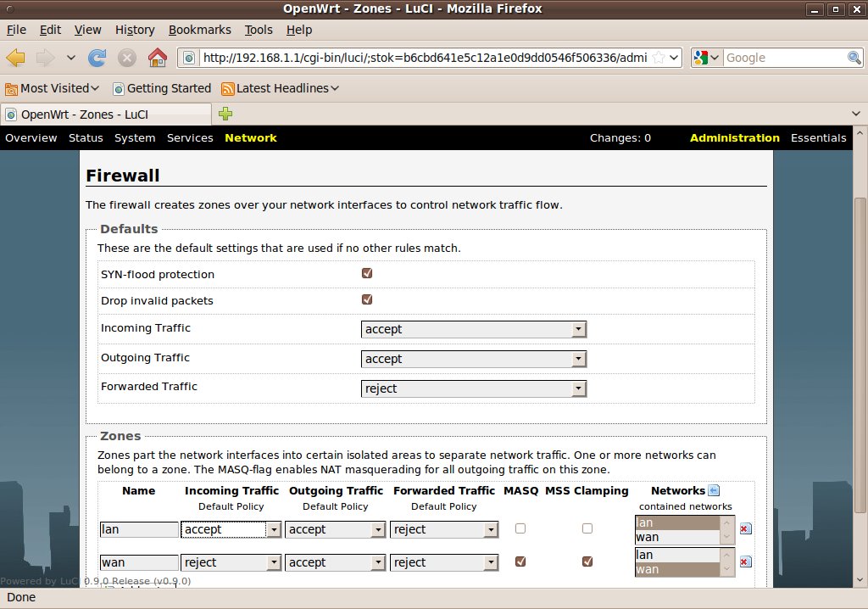The width and height of the screenshot is (868, 609).
Task: Click the Google search magnifier icon
Action: 854,58
